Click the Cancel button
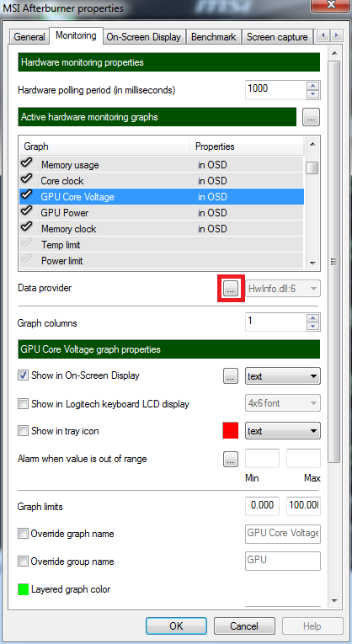The image size is (352, 644). [x=244, y=625]
